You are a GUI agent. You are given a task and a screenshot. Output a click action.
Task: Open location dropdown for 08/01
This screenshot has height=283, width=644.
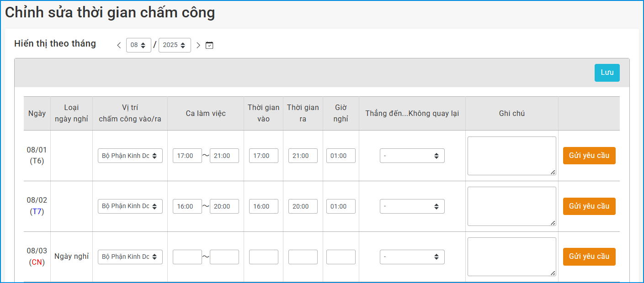coord(130,156)
